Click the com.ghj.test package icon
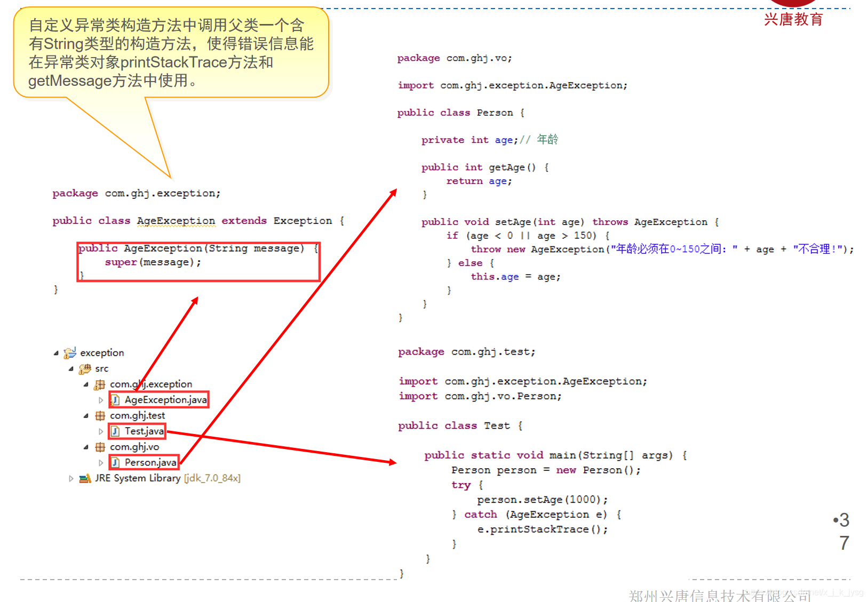 (100, 416)
